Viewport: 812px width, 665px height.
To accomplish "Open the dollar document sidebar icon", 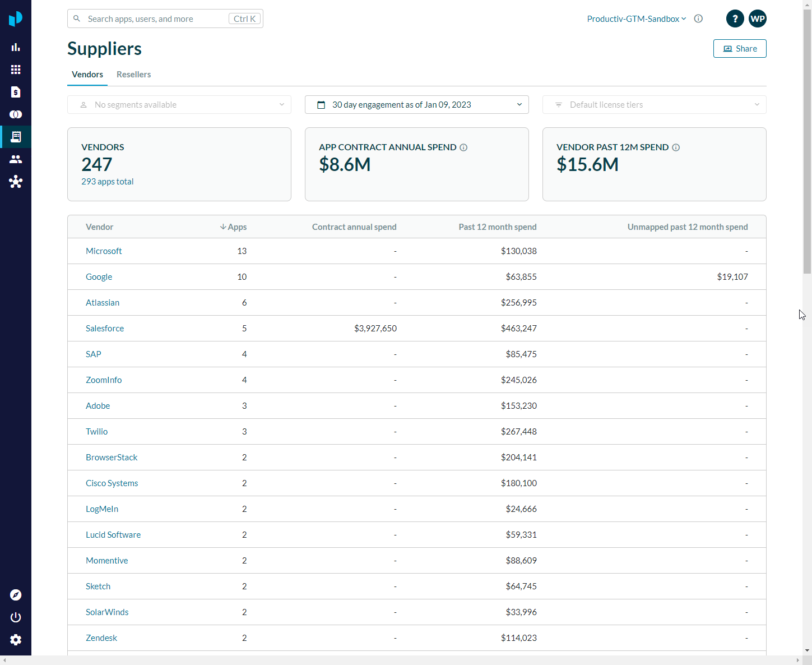I will pos(16,92).
